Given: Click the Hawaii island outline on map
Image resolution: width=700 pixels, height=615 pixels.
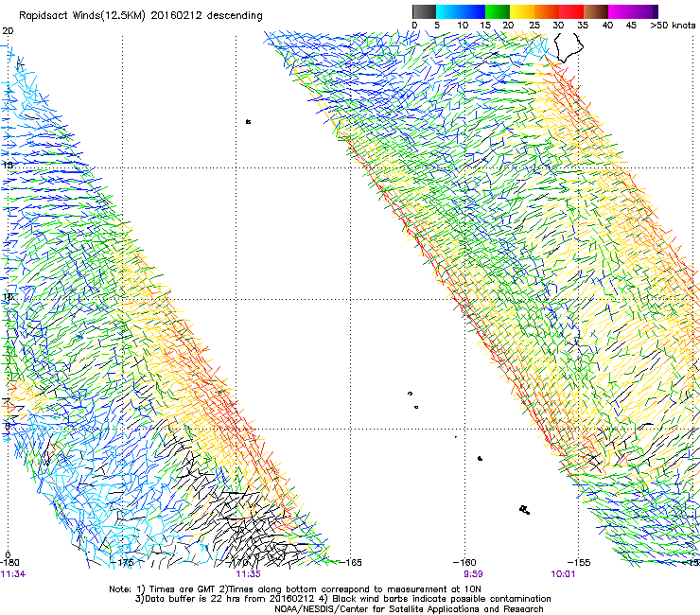Looking at the screenshot, I should click(569, 47).
